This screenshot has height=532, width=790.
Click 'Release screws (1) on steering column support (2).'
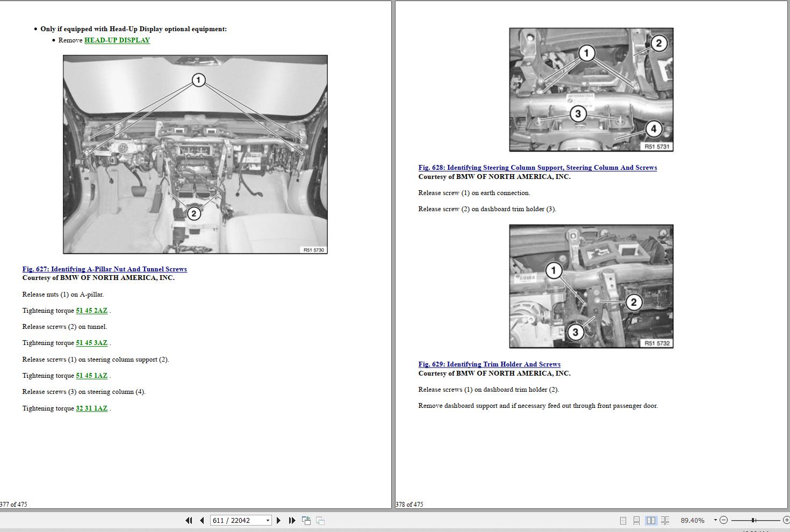pyautogui.click(x=96, y=360)
